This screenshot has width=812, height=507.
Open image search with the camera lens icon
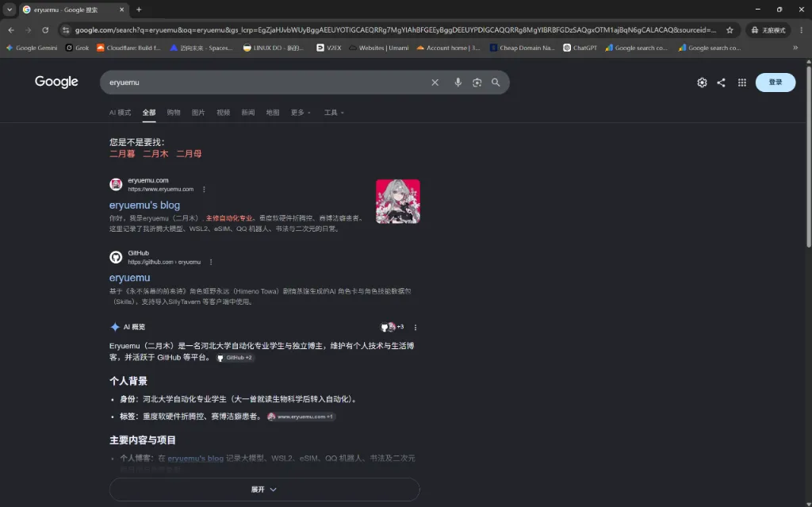pos(477,83)
